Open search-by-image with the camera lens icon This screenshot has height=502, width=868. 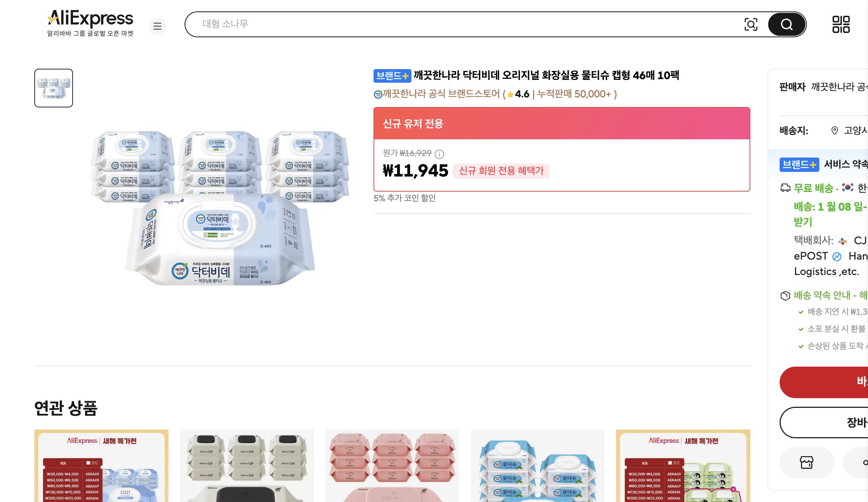(x=751, y=24)
